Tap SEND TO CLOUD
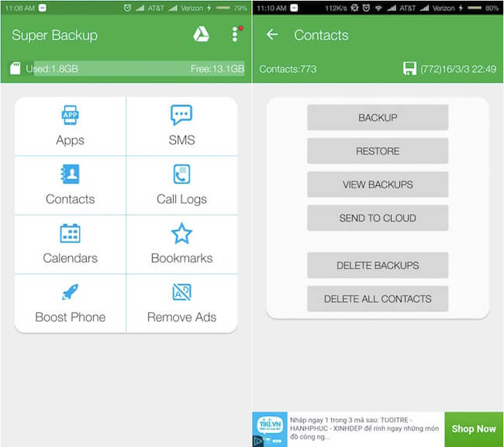The width and height of the screenshot is (504, 447). [x=378, y=218]
